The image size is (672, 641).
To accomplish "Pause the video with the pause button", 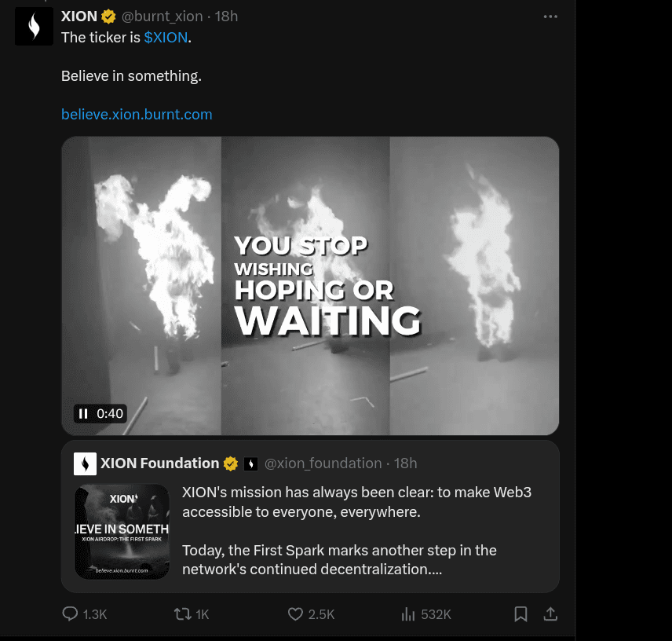I will coord(83,413).
